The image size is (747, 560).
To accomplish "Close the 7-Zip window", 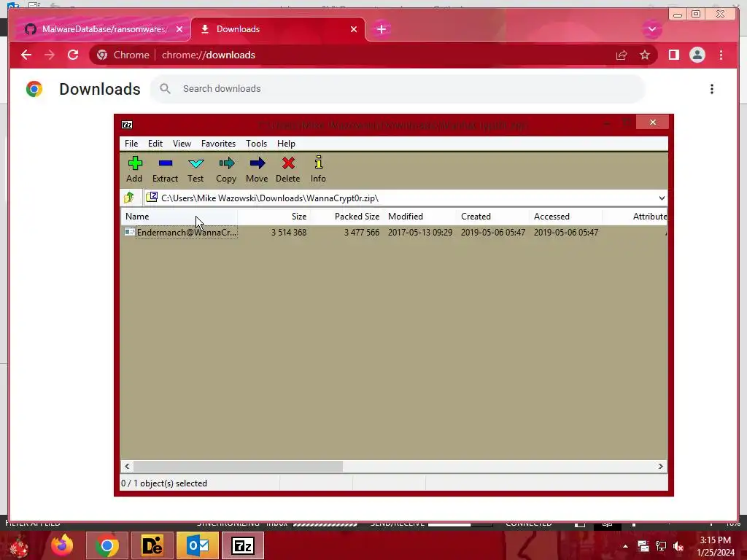I will (x=653, y=122).
